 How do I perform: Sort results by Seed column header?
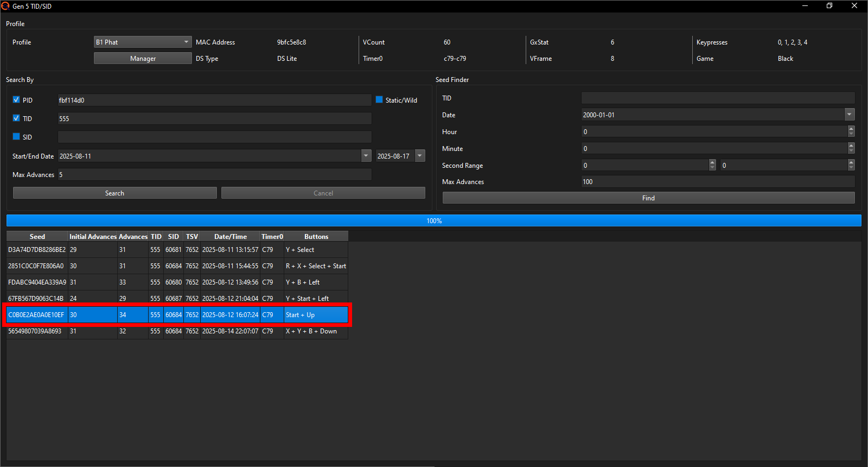(37, 236)
